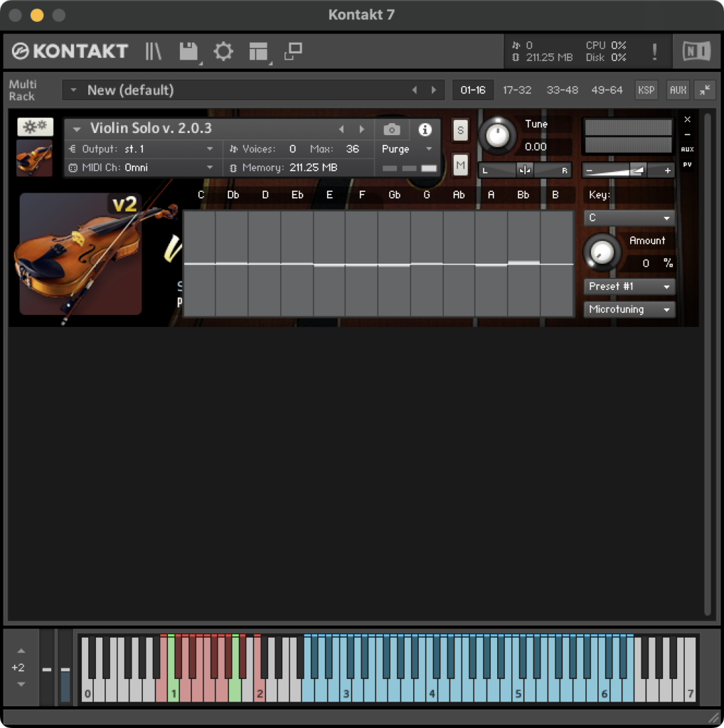
Task: Click New (default) multi name
Action: click(x=130, y=90)
